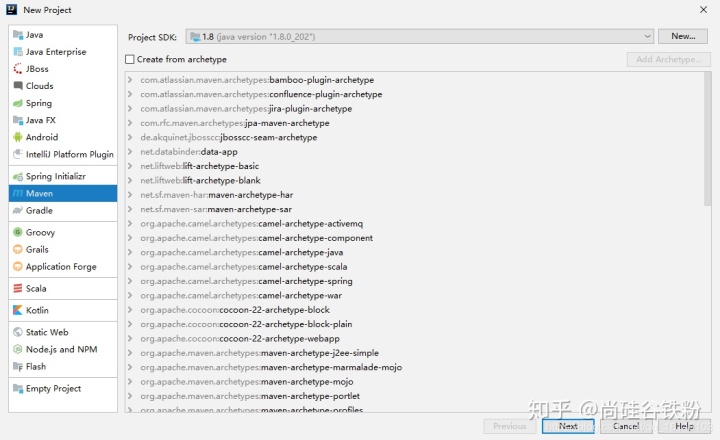The width and height of the screenshot is (720, 440).
Task: Click the Empty Project icon
Action: pos(18,389)
